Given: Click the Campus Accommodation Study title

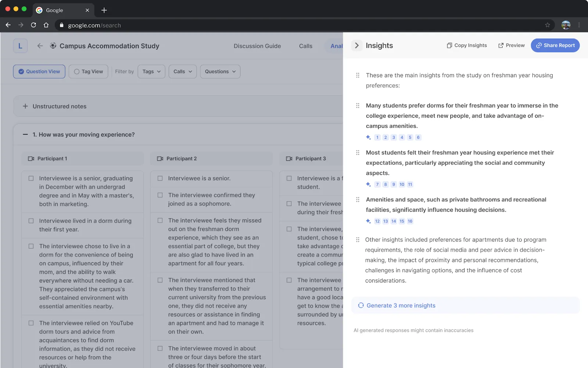Looking at the screenshot, I should coord(110,46).
